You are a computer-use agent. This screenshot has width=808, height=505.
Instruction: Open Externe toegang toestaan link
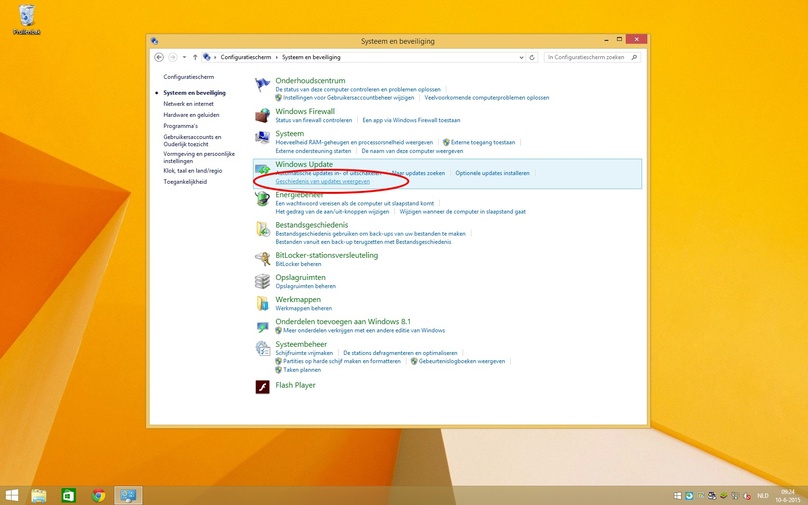coord(483,142)
